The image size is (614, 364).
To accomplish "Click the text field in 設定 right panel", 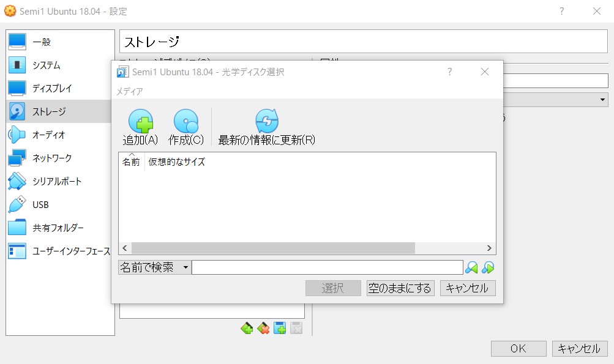I will 556,81.
